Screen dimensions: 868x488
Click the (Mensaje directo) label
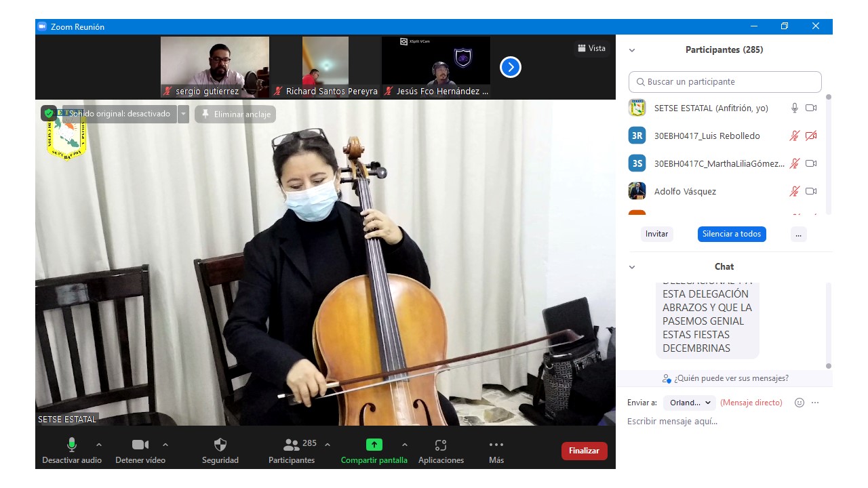751,403
